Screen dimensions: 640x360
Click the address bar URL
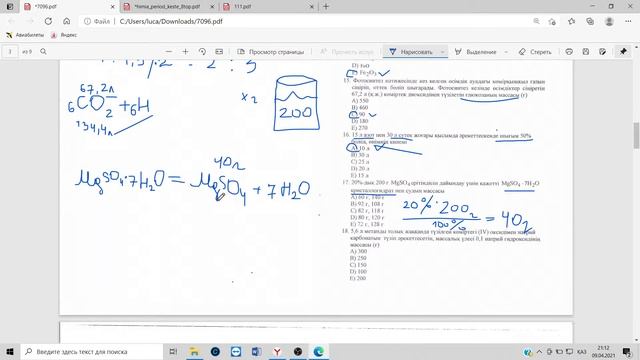[171, 21]
